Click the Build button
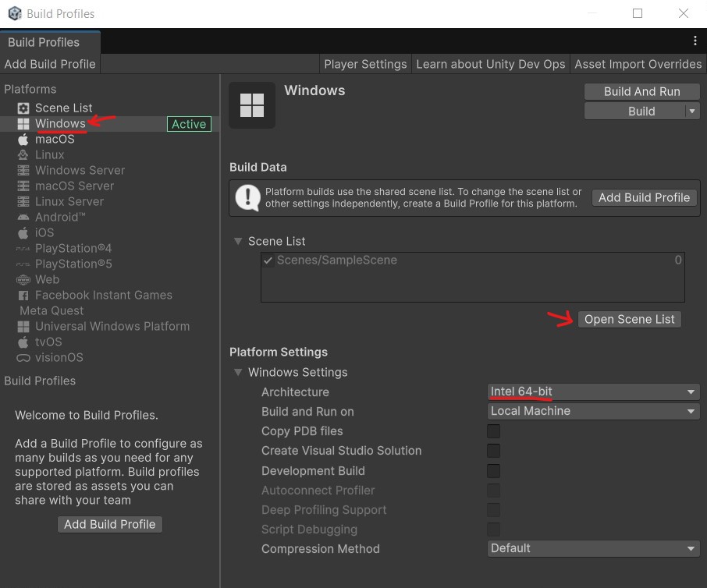 pyautogui.click(x=635, y=111)
